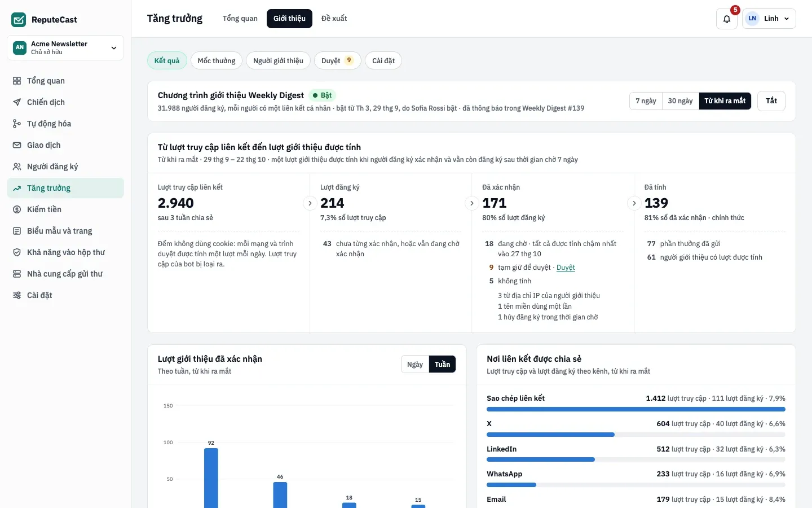Open the Kết quả sub-tab
This screenshot has height=508, width=812.
coord(167,60)
